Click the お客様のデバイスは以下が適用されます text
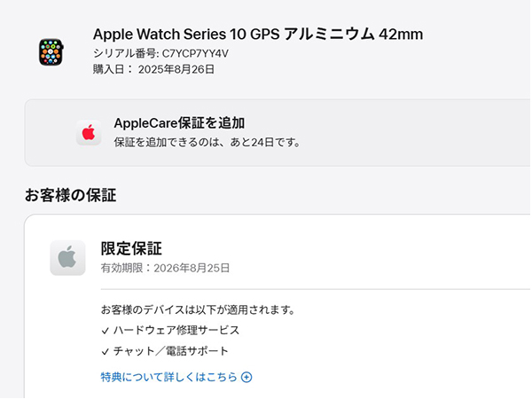532x399 pixels. point(198,309)
